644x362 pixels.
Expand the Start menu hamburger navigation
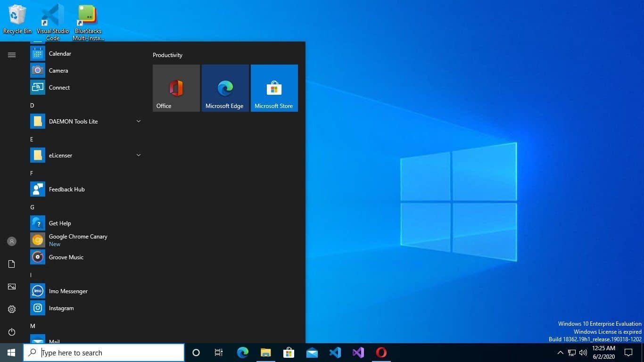click(12, 55)
